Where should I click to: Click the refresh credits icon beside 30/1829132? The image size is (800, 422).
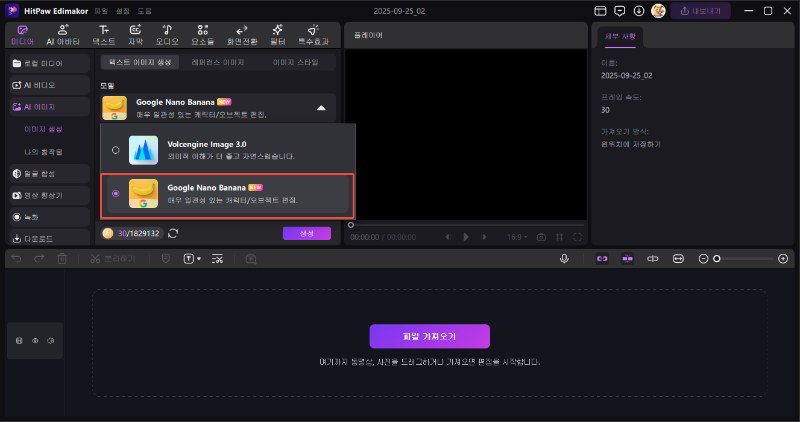(173, 233)
